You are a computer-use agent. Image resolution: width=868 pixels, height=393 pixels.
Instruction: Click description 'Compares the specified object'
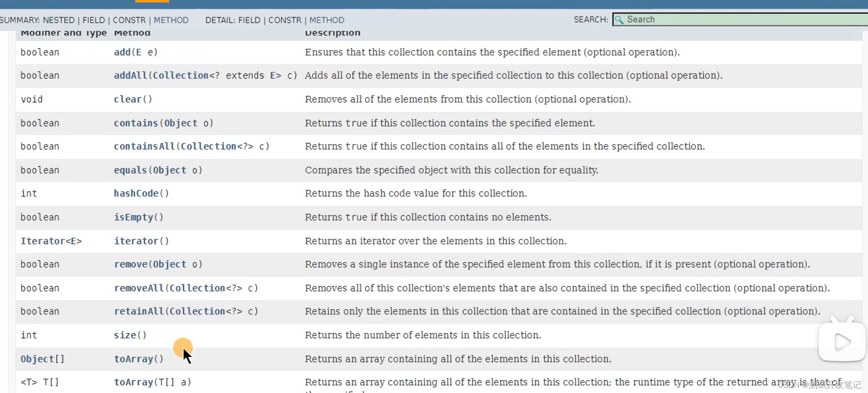(452, 170)
